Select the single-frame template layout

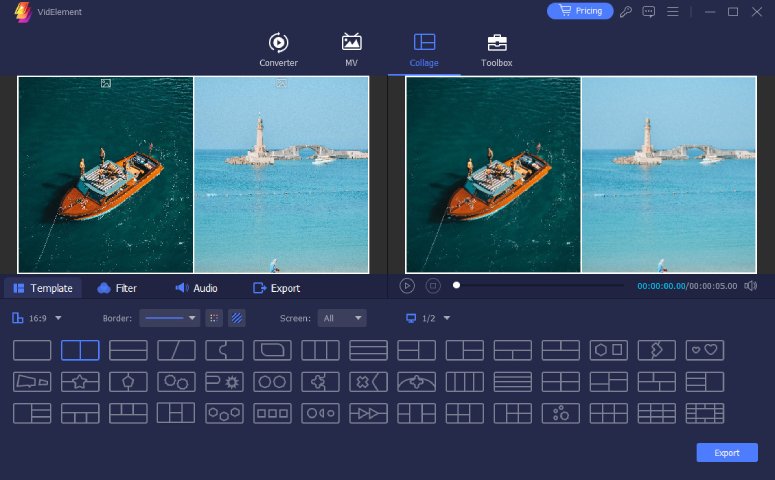[x=32, y=350]
